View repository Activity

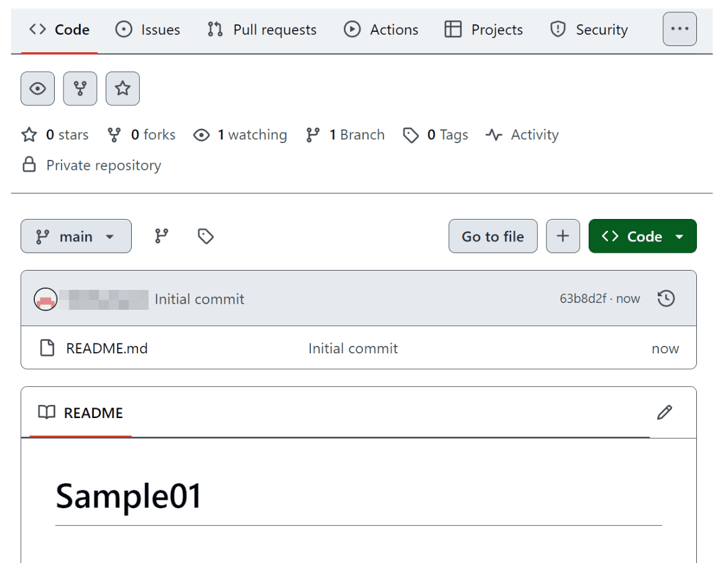522,135
